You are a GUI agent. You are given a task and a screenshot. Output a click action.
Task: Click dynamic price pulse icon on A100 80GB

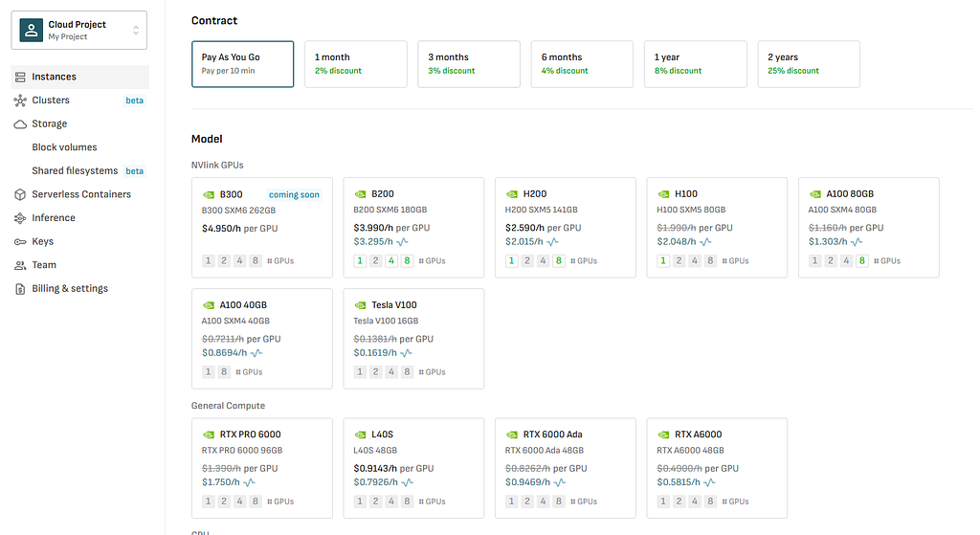(857, 242)
